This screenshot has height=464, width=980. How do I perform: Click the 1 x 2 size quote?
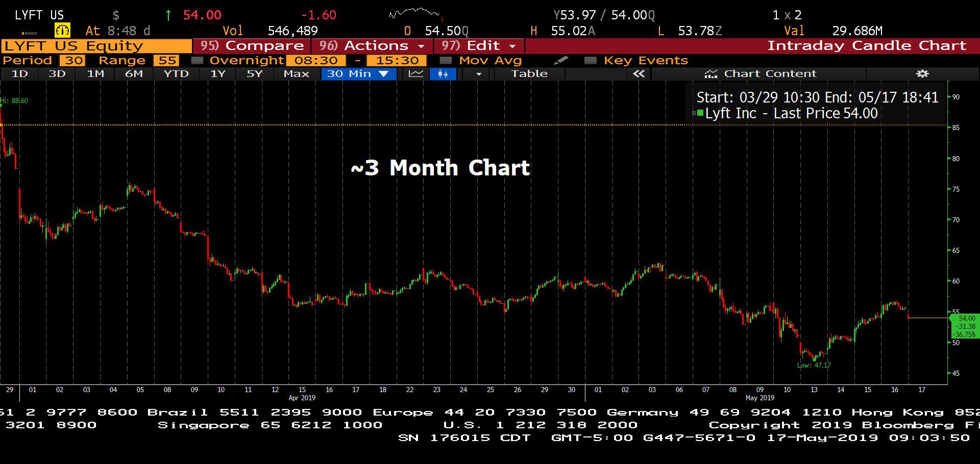(x=787, y=15)
